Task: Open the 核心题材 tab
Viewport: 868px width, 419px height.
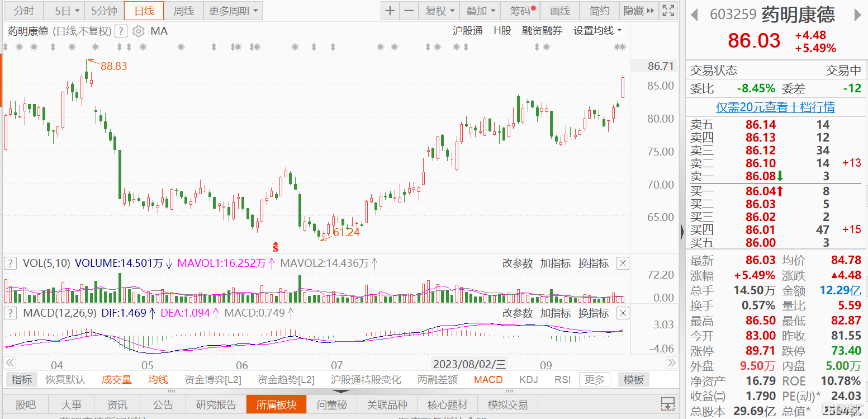Action: tap(448, 404)
